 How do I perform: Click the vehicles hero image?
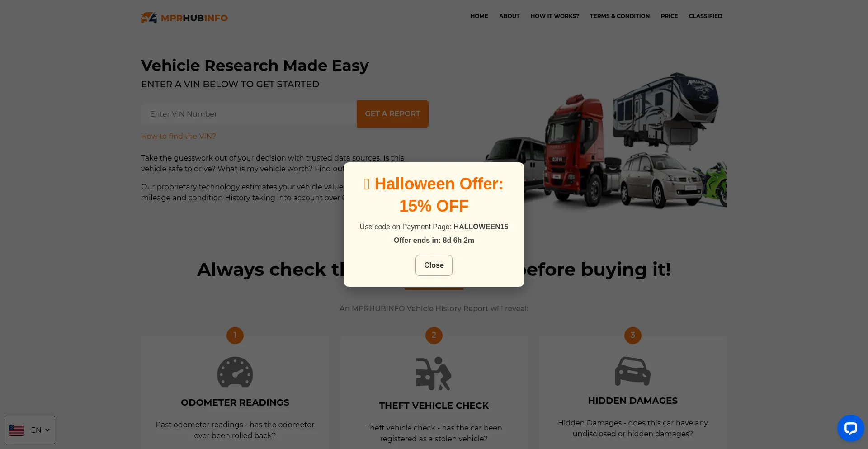coord(606,140)
